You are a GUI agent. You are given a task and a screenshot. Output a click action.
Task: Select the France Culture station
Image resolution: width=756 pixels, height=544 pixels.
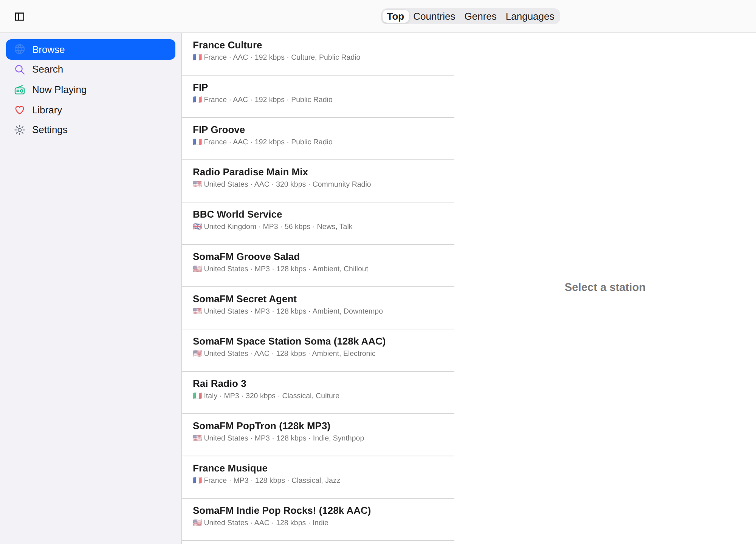(318, 54)
